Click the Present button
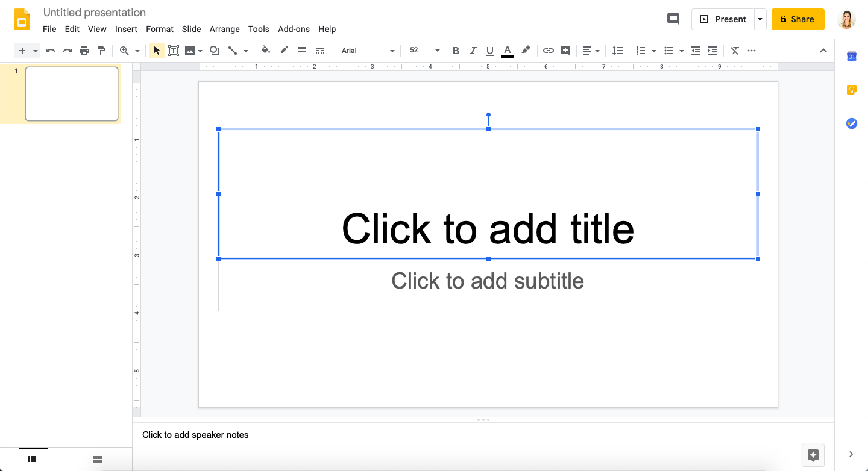Image resolution: width=868 pixels, height=471 pixels. (x=723, y=19)
